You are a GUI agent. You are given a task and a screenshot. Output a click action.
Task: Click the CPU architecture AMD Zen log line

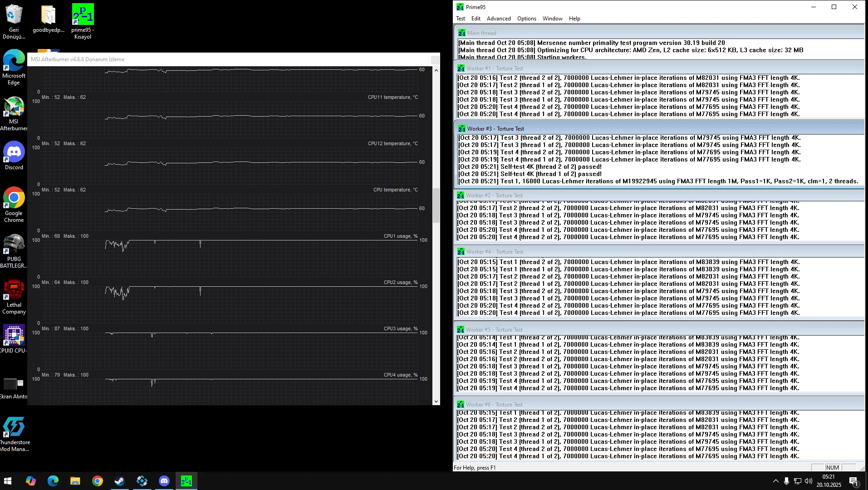(x=631, y=50)
